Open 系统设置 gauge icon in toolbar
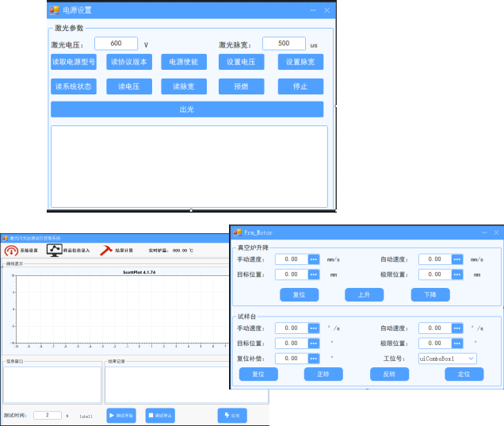Image resolution: width=504 pixels, height=426 pixels. click(12, 250)
